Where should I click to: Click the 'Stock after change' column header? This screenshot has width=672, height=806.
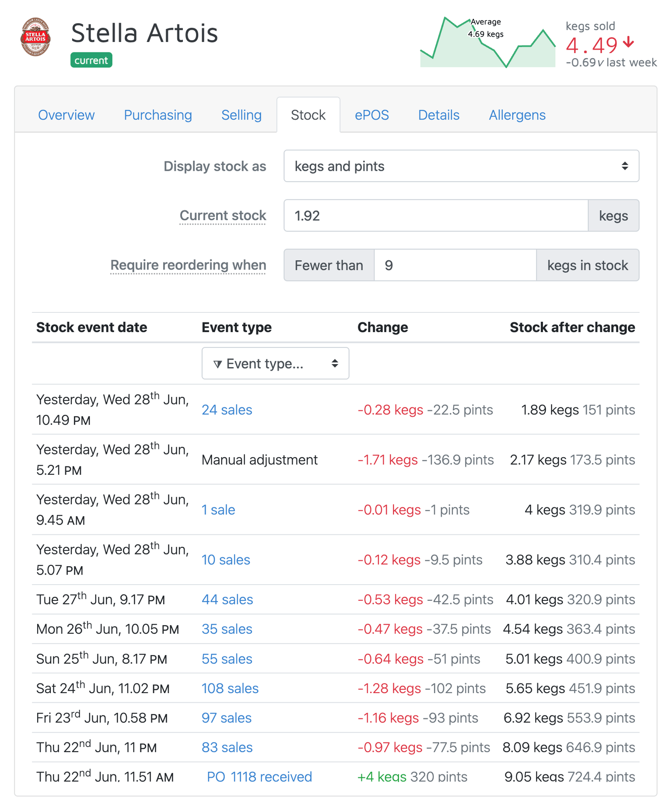(x=572, y=327)
